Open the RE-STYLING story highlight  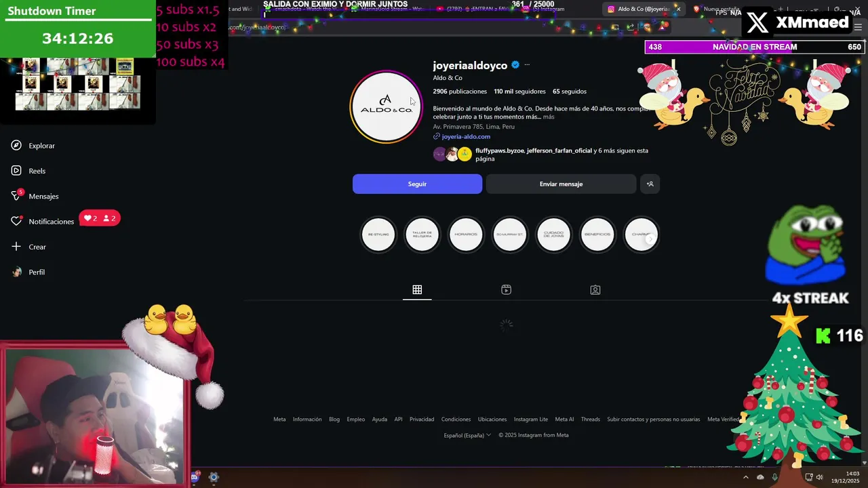tap(378, 235)
